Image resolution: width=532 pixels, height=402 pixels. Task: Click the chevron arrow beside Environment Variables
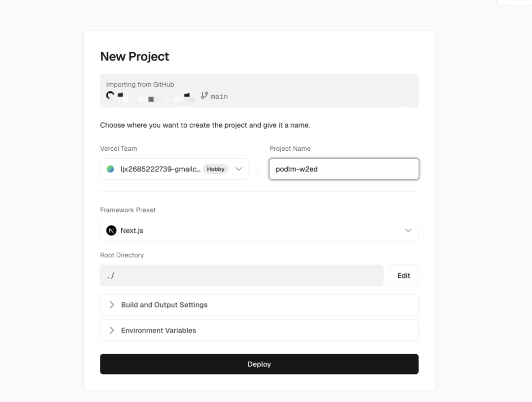112,331
